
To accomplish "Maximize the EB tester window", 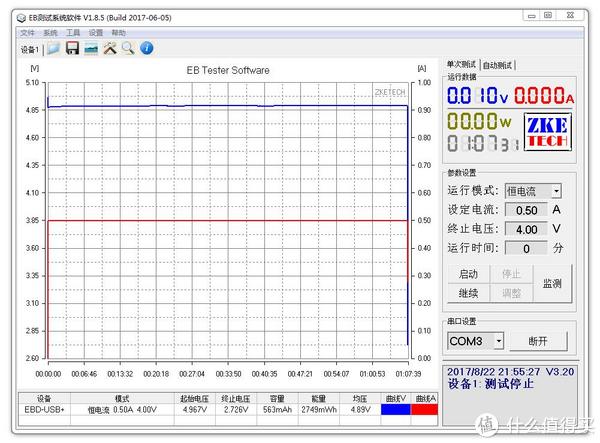I will pos(548,16).
